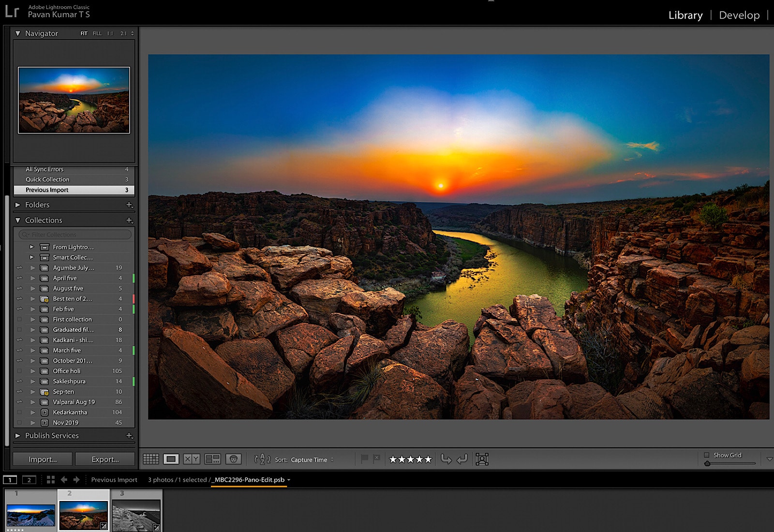Collapse the Navigator panel
774x532 pixels.
click(x=18, y=33)
